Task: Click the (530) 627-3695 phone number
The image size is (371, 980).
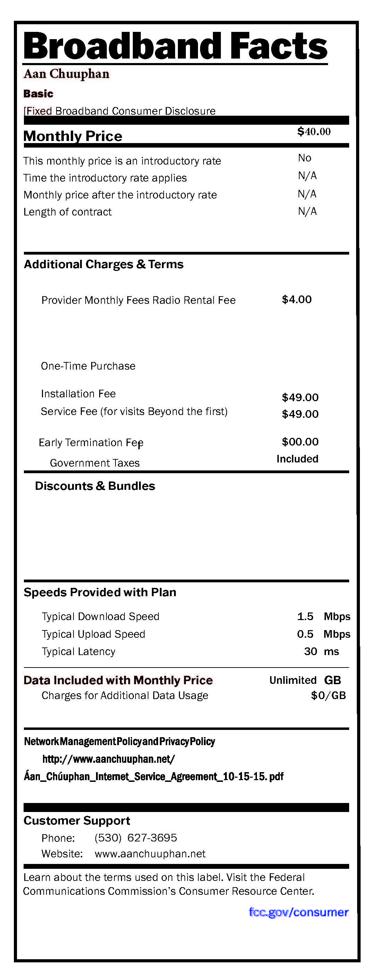Action: pos(136,838)
